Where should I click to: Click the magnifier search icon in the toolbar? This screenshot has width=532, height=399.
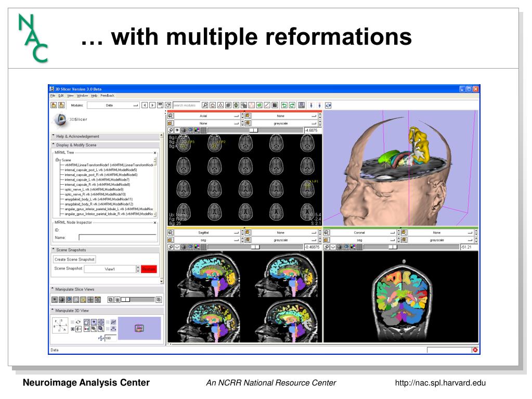point(205,105)
